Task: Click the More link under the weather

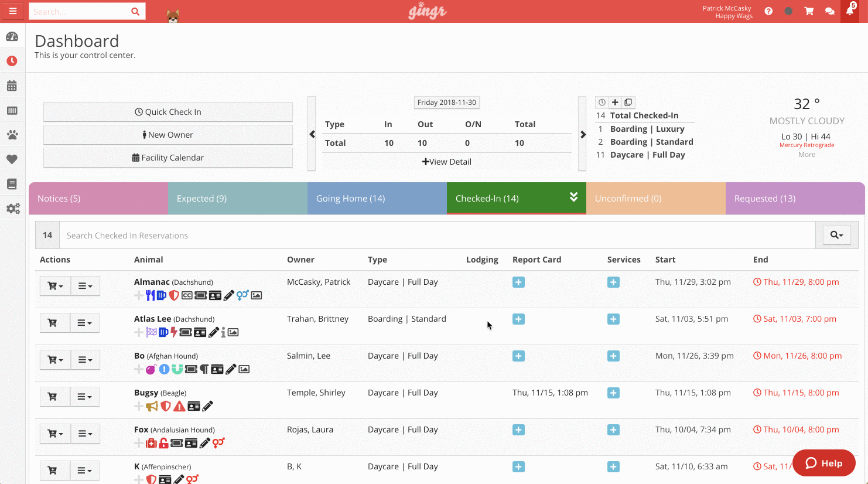Action: tap(807, 154)
